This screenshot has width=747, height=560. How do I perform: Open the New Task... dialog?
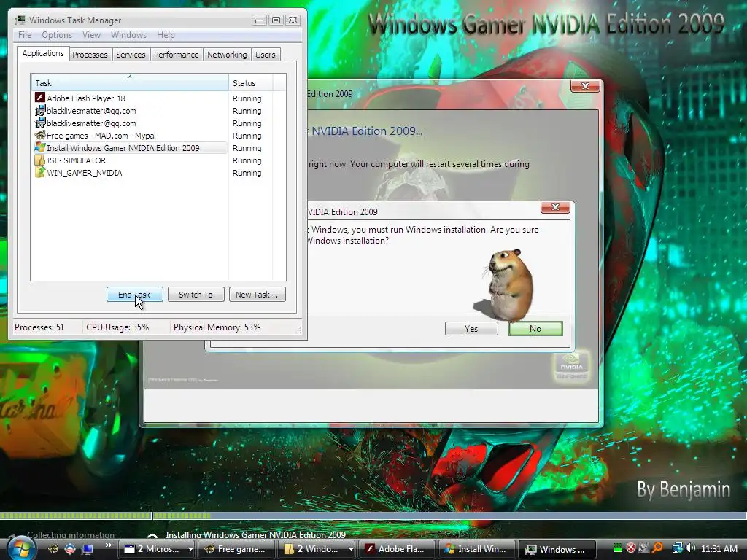[258, 295]
